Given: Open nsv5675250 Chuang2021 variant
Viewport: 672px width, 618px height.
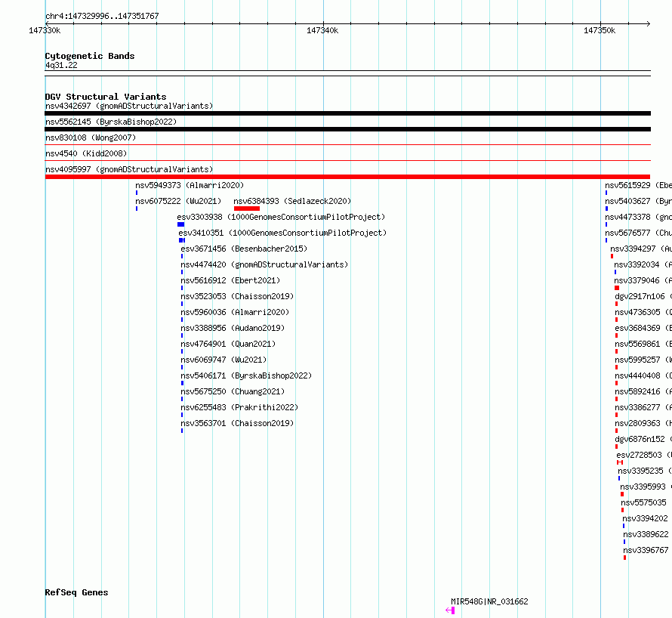Looking at the screenshot, I should click(x=233, y=391).
